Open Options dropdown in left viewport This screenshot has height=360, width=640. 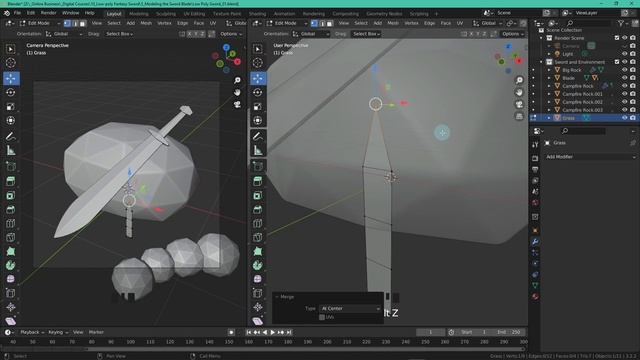pyautogui.click(x=230, y=34)
